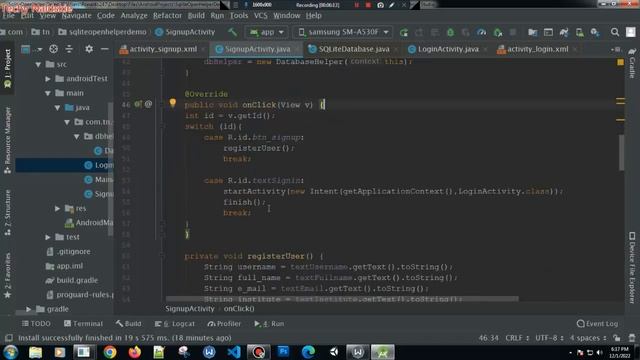640x360 pixels.
Task: Switch to the activity_login.xml tab
Action: pyautogui.click(x=537, y=49)
